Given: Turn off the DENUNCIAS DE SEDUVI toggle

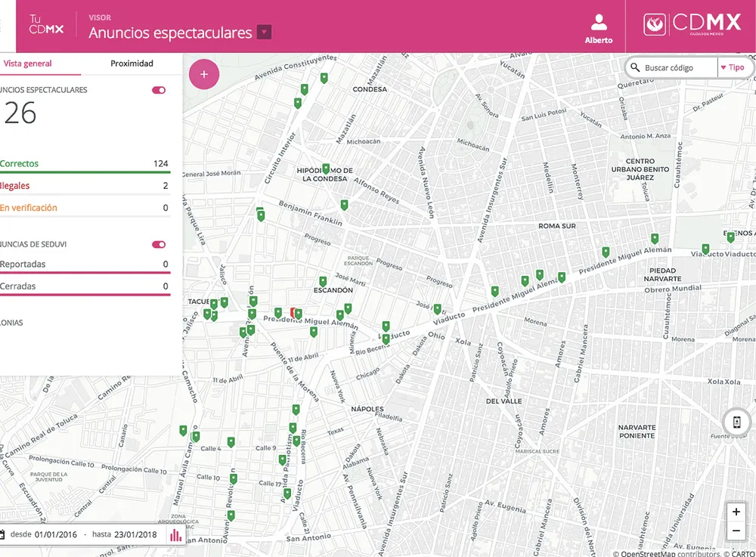Looking at the screenshot, I should point(157,244).
